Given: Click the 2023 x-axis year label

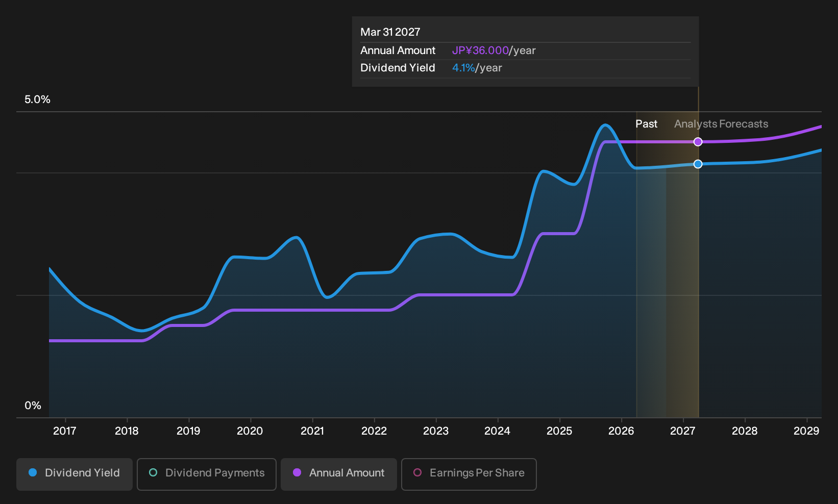Looking at the screenshot, I should tap(436, 431).
